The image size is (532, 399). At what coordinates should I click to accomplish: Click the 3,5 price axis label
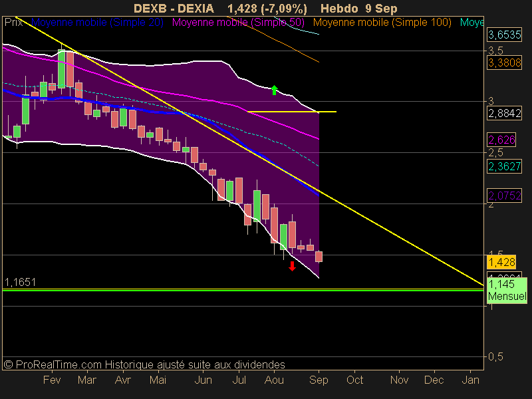495,51
